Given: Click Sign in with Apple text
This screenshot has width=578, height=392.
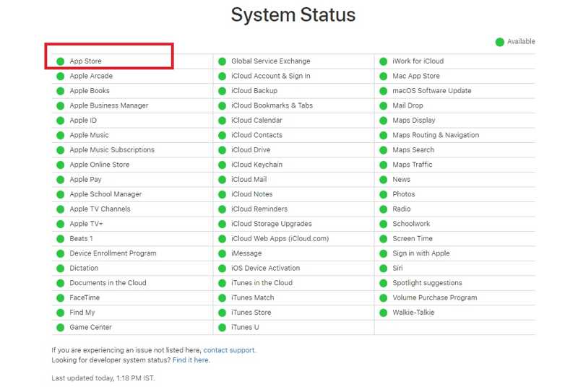Looking at the screenshot, I should pos(421,253).
